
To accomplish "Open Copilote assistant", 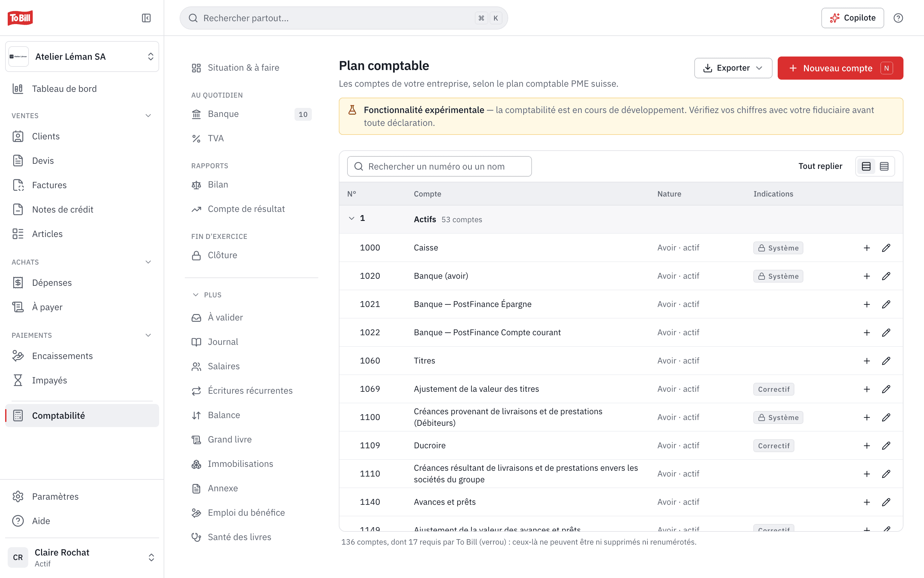I will click(852, 18).
